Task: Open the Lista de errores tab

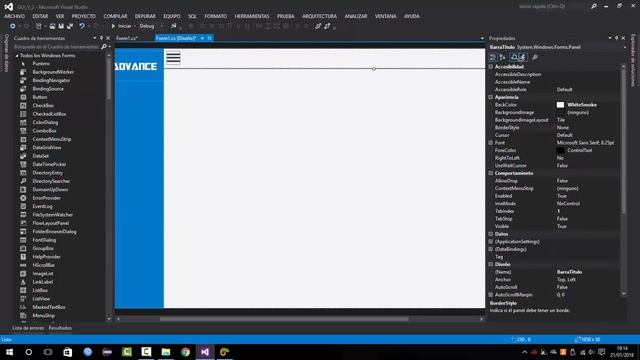Action: tap(28, 328)
